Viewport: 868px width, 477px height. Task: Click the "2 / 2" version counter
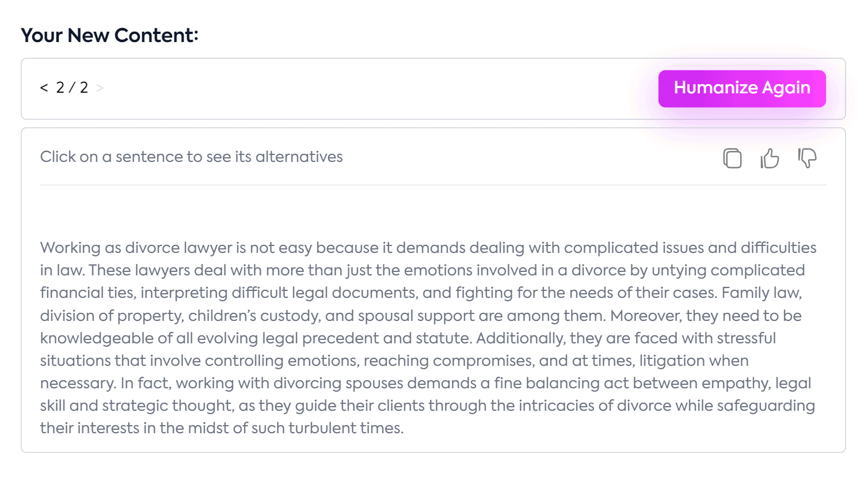point(72,88)
